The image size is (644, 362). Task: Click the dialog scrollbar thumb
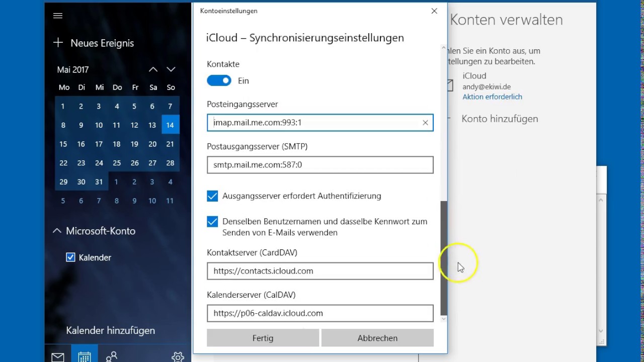click(x=443, y=257)
